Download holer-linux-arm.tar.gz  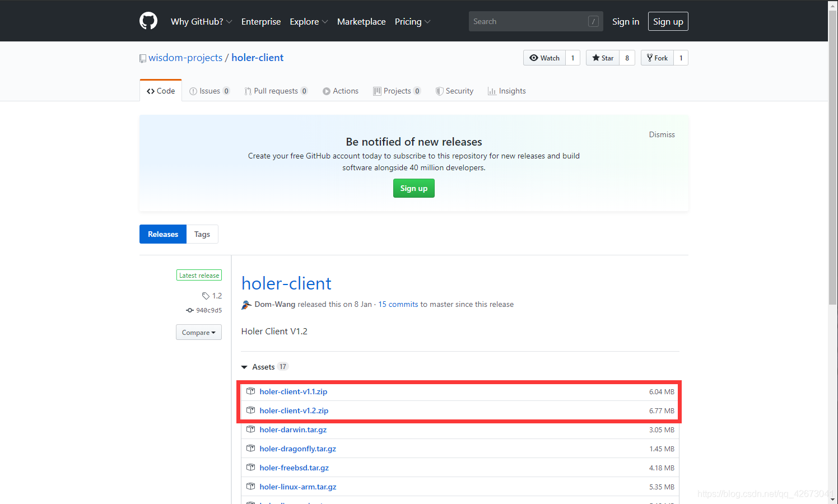(298, 487)
